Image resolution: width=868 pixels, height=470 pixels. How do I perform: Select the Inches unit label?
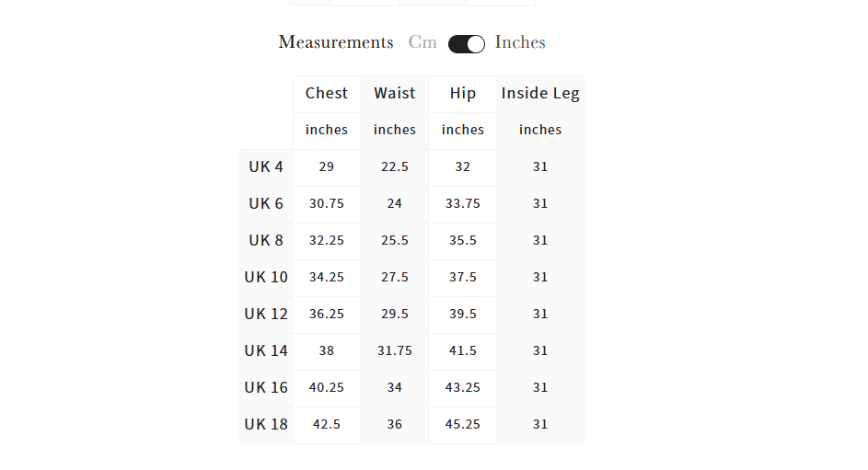(x=520, y=42)
